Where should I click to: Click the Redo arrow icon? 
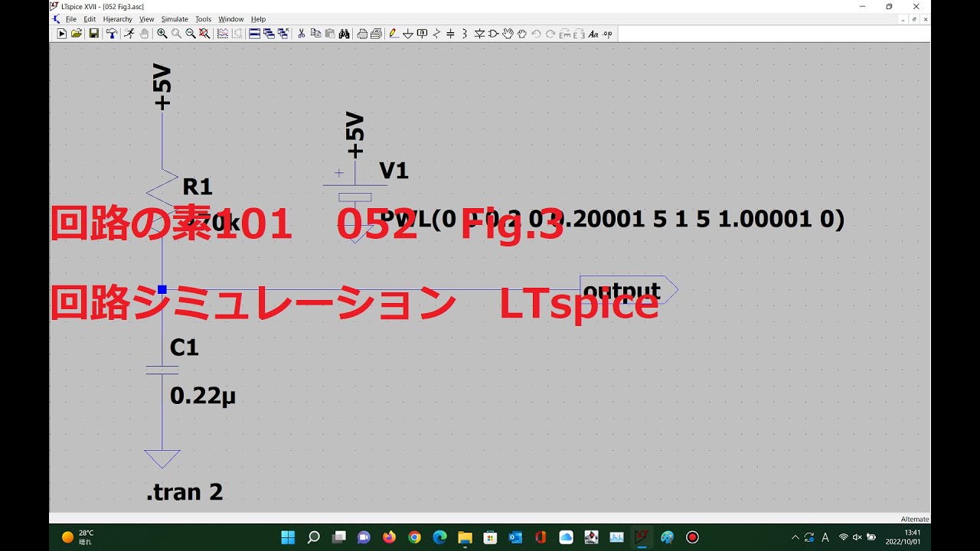550,34
